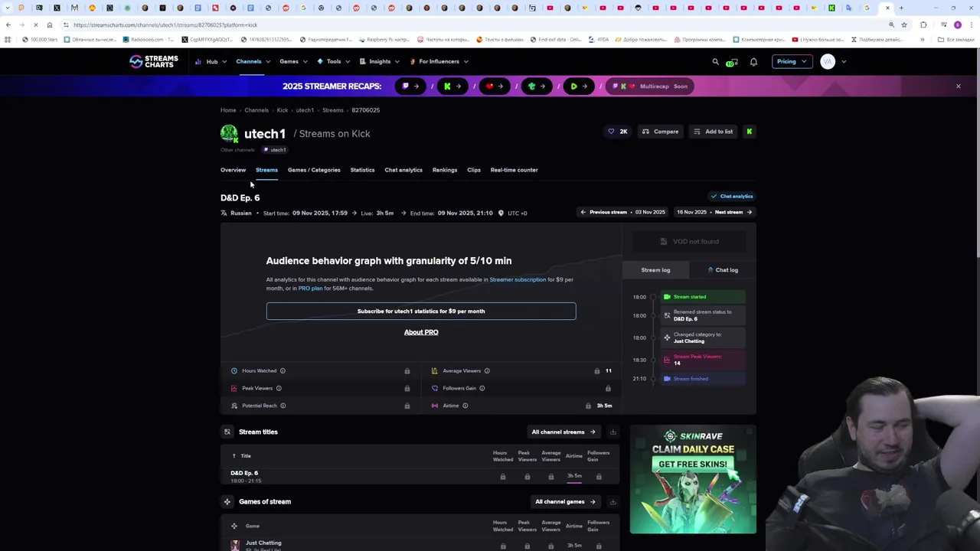Click the Compare button
The image size is (980, 551).
660,132
